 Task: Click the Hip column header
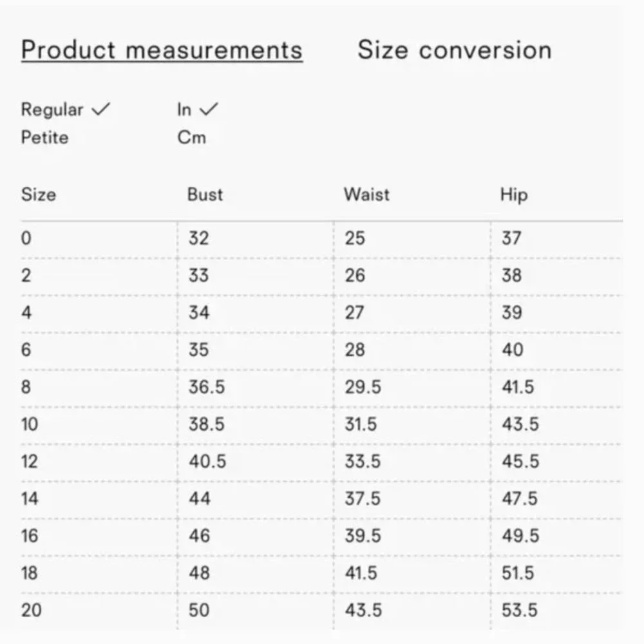click(513, 194)
